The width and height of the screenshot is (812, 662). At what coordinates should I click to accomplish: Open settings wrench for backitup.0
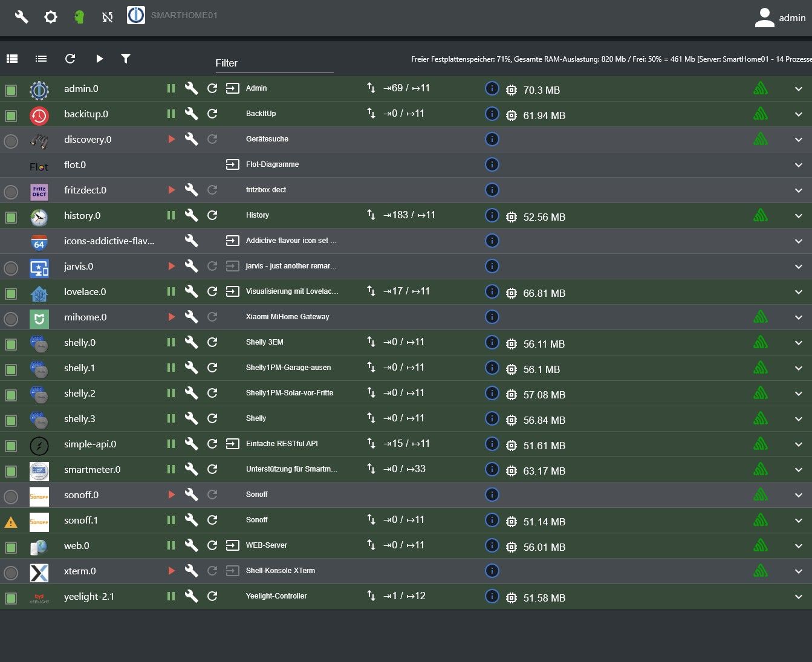(x=191, y=114)
